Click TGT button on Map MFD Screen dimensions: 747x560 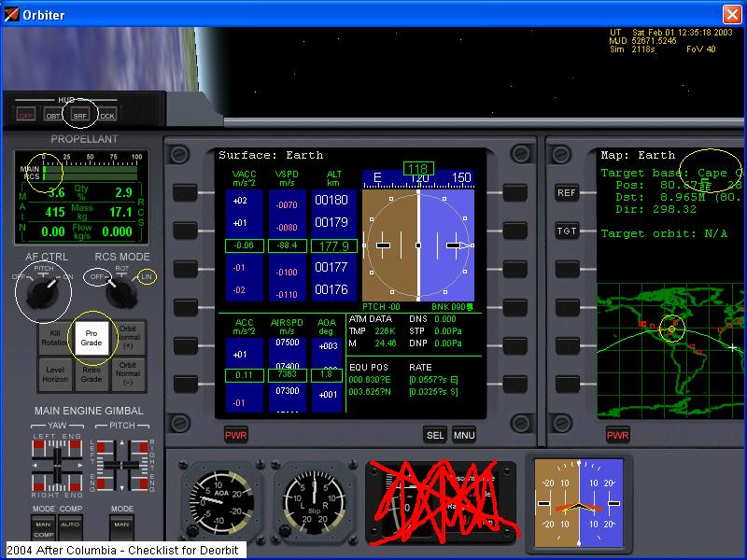[x=567, y=231]
